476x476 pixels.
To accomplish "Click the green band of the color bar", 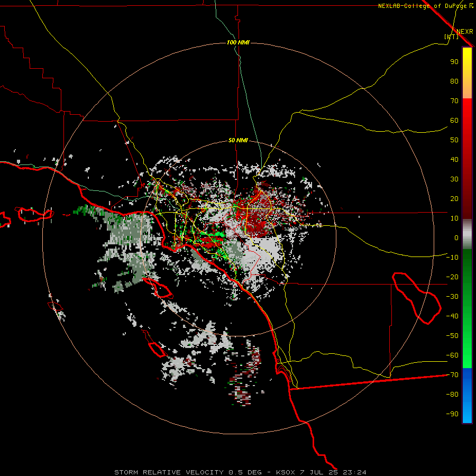I will [x=467, y=309].
